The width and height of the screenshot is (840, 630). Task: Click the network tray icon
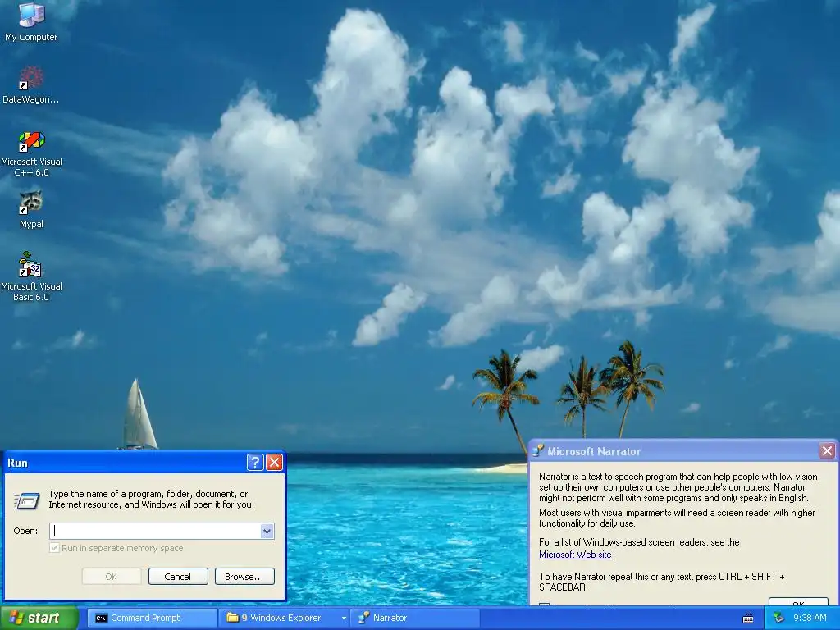779,618
